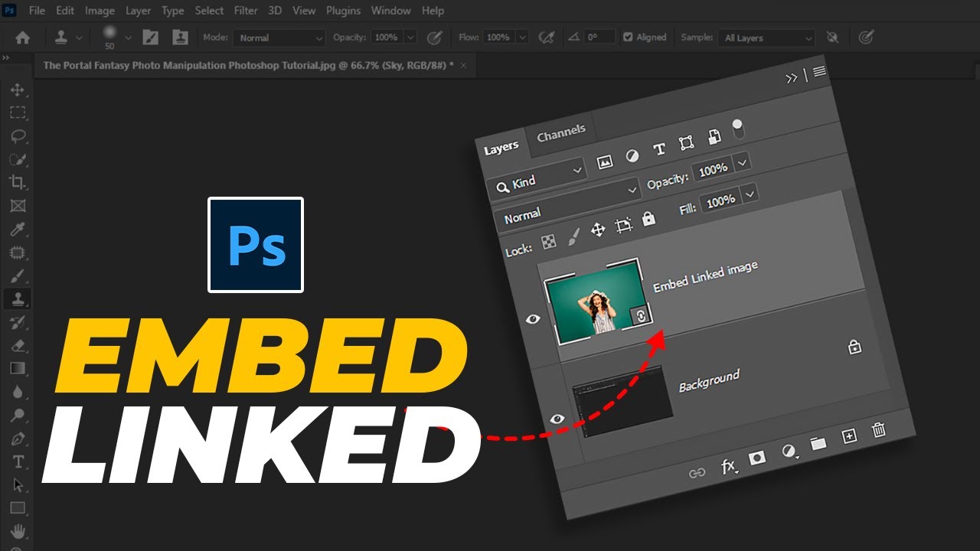The width and height of the screenshot is (980, 551).
Task: Close the Portal Fantasy document tab
Action: click(463, 66)
